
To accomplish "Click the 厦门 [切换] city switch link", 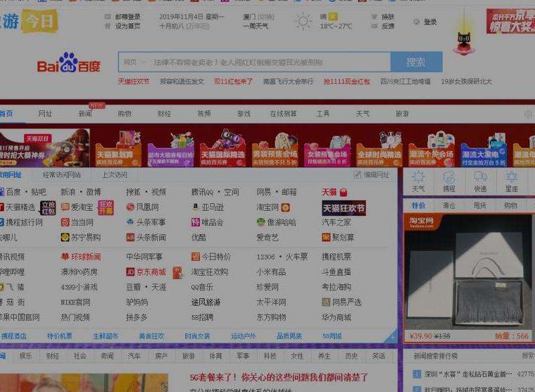I will [x=259, y=16].
